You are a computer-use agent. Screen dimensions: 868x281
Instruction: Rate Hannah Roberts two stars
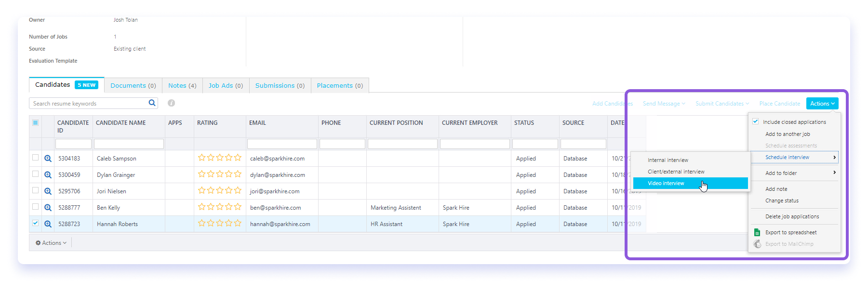coord(211,223)
